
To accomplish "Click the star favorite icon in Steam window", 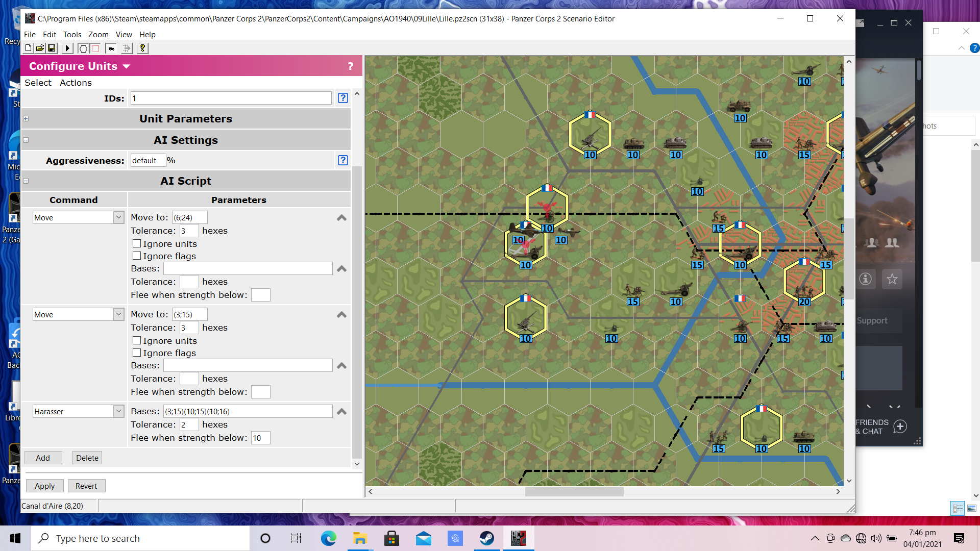I will pyautogui.click(x=892, y=279).
